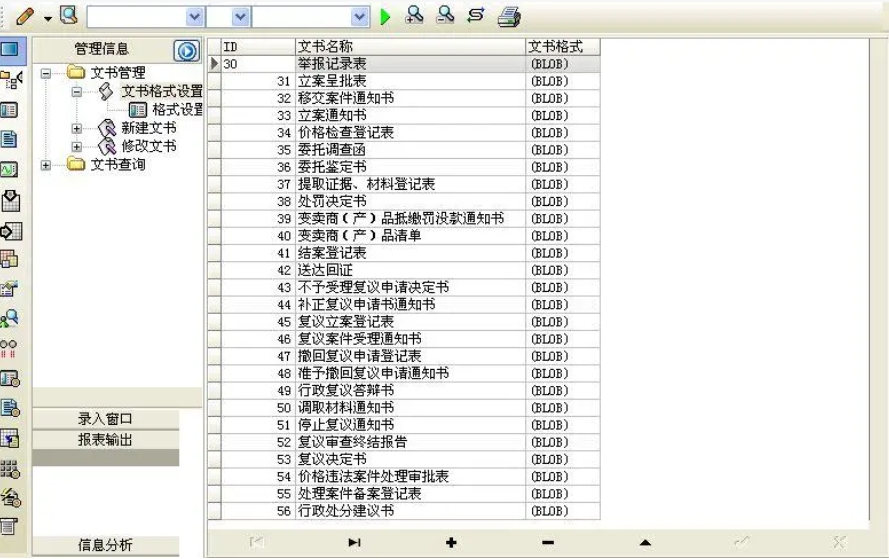Open the pencil tool dropdown arrow

pos(48,18)
